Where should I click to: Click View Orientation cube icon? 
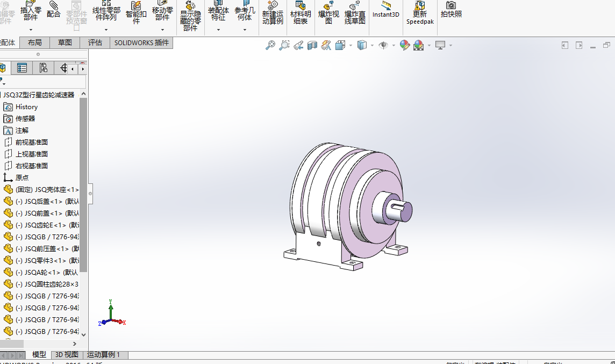[340, 45]
